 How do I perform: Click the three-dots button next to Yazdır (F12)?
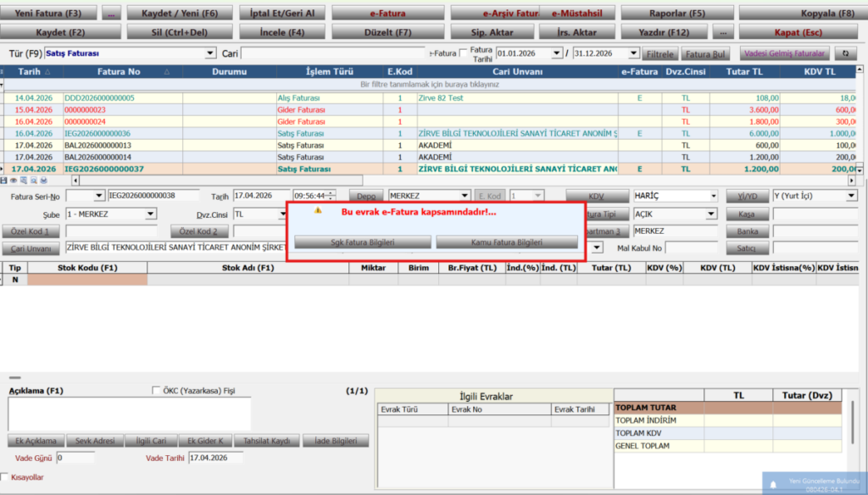723,32
